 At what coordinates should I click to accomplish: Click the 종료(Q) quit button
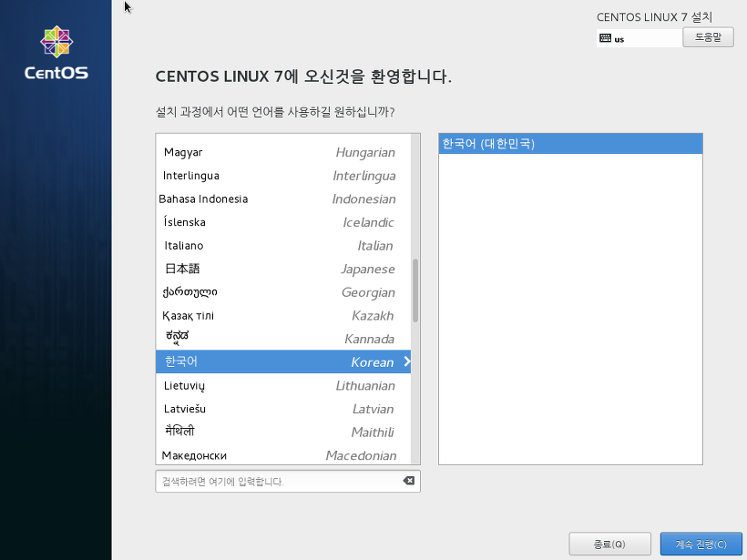pos(609,544)
